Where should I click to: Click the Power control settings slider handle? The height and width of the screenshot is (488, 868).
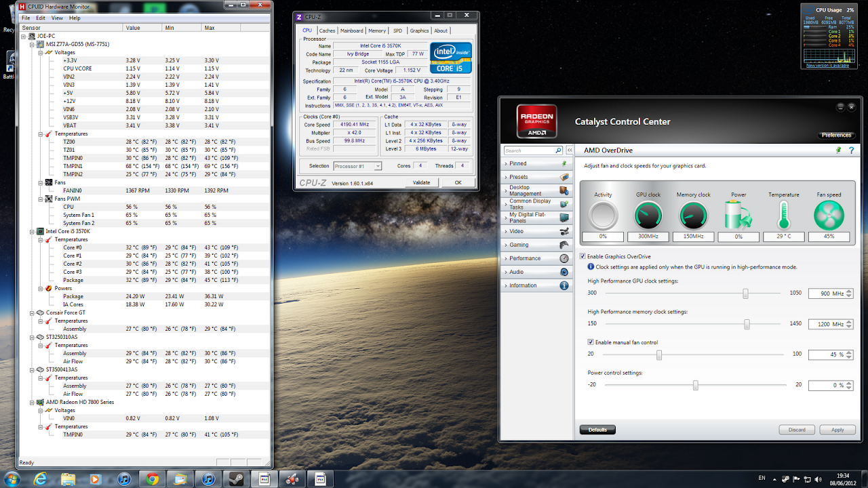pos(695,385)
